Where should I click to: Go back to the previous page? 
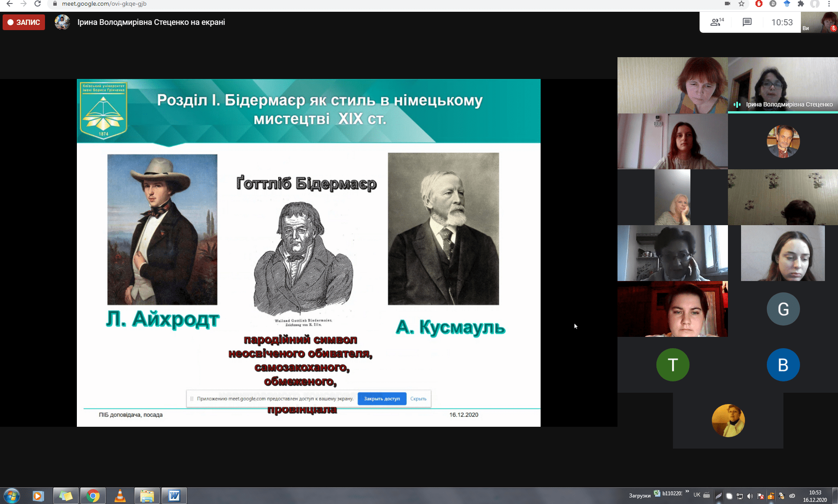pos(10,4)
